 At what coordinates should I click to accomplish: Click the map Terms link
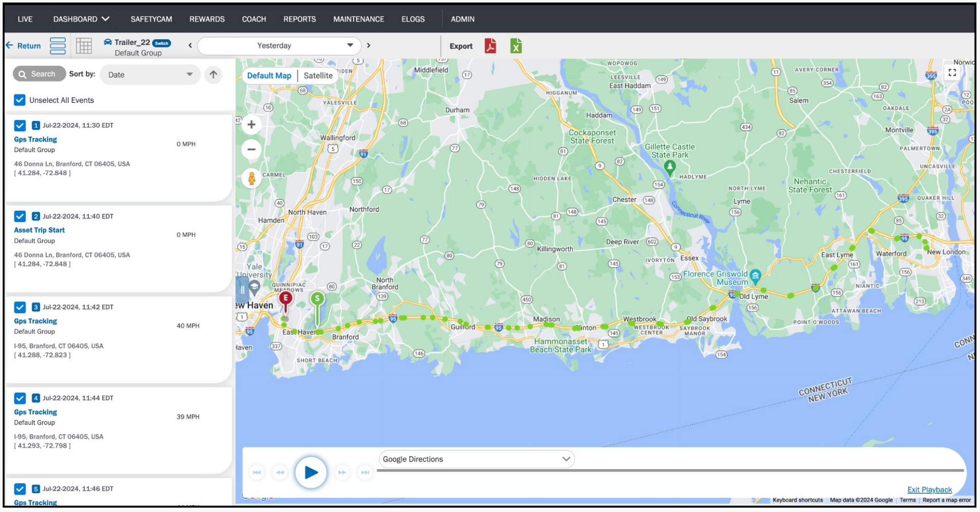908,500
